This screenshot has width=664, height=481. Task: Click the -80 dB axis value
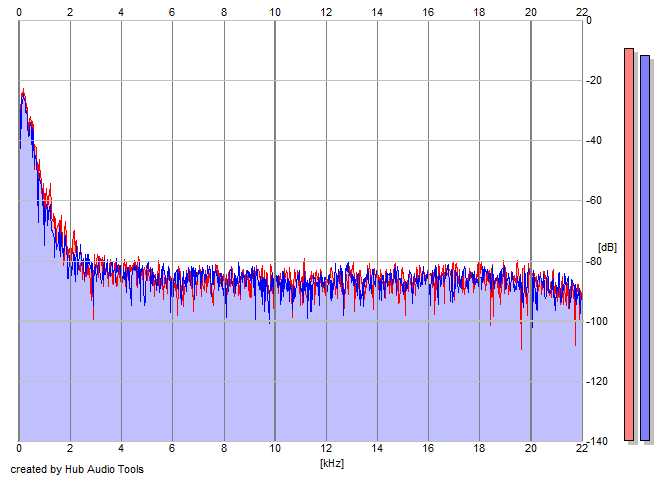[x=594, y=261]
